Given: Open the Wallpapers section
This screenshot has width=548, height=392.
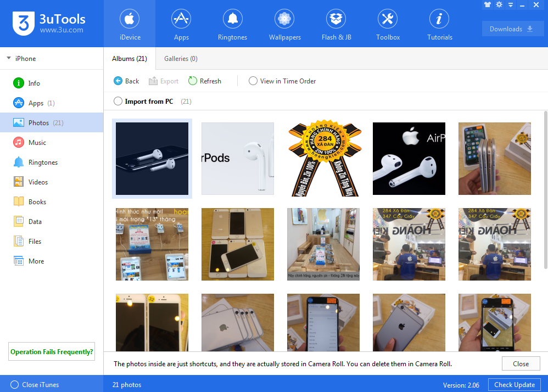Looking at the screenshot, I should coord(284,24).
